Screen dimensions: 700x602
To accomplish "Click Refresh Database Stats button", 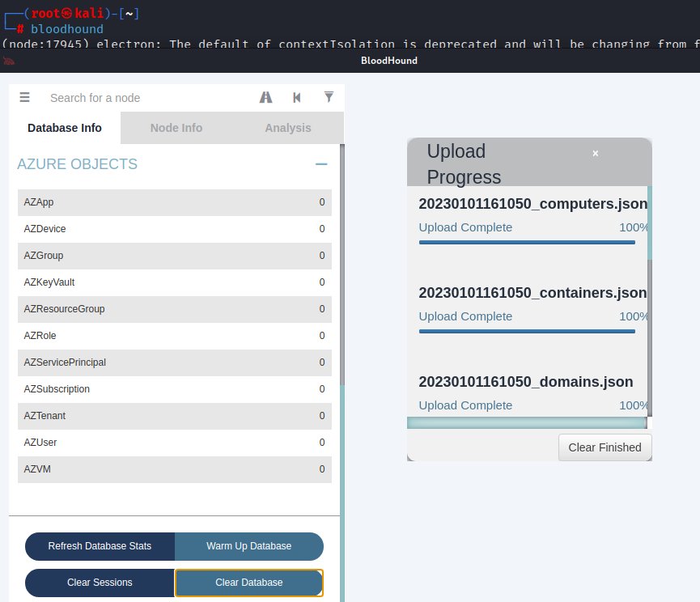I will pyautogui.click(x=100, y=546).
